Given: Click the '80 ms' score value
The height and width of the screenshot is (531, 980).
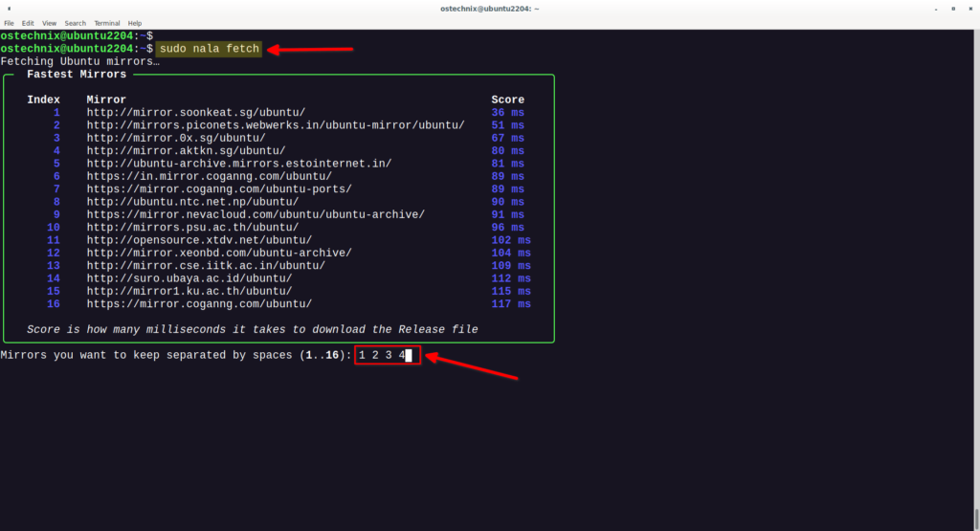Looking at the screenshot, I should tap(507, 150).
